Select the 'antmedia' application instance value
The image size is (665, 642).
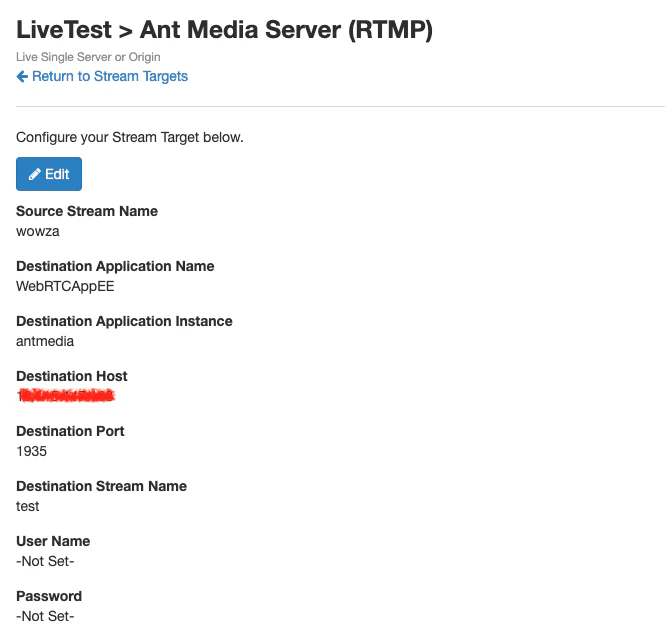[45, 341]
